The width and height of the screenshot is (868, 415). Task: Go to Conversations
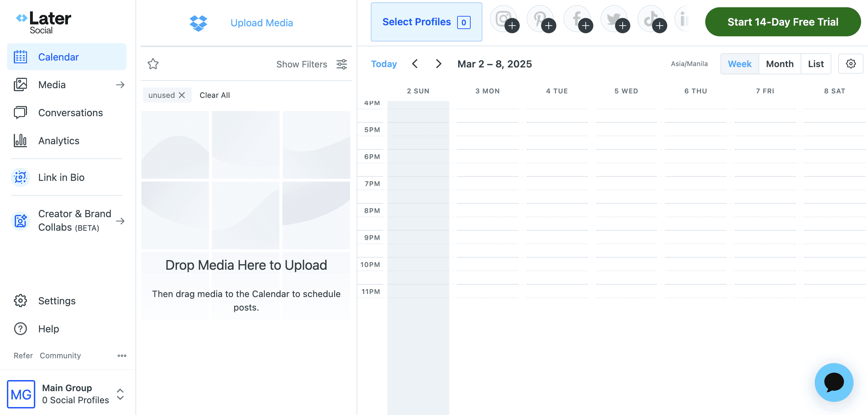pos(67,113)
